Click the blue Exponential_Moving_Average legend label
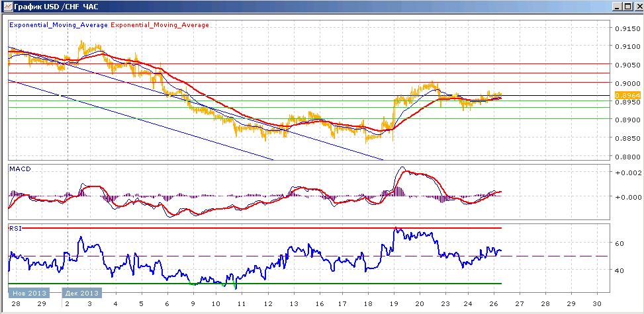Viewport: 644px width, 314px height. [x=58, y=24]
